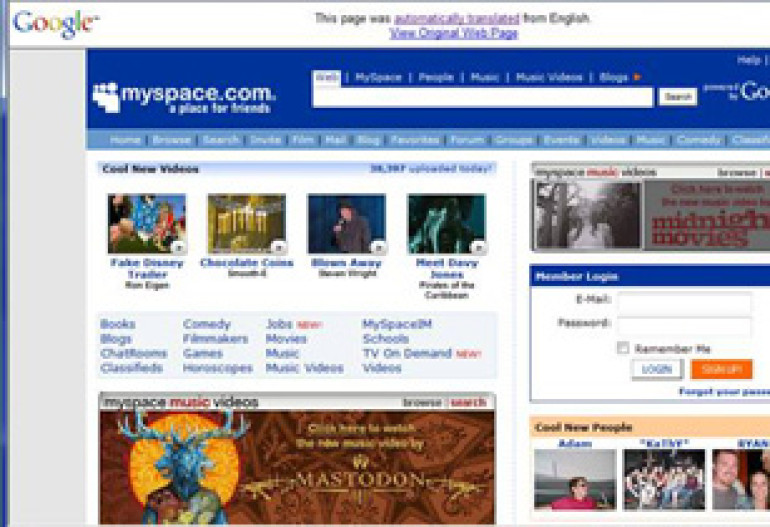Click the LOGIN button
Viewport: 770px width, 527px height.
pos(657,369)
